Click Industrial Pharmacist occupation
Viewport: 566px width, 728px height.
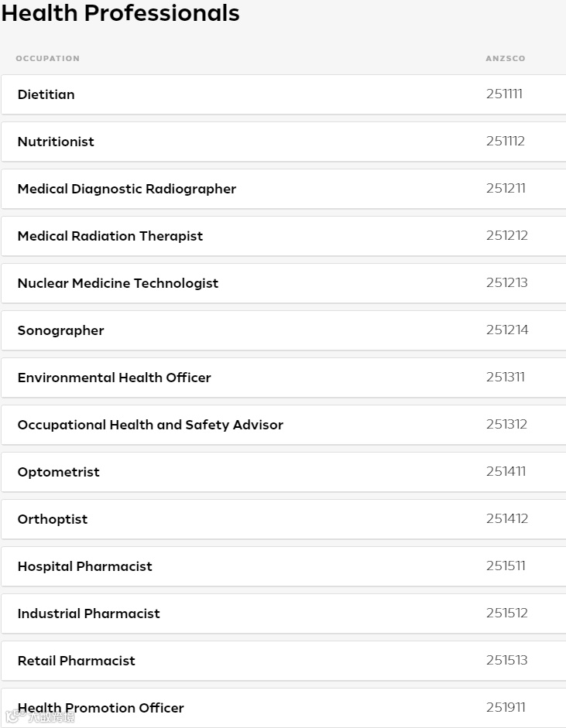[89, 614]
